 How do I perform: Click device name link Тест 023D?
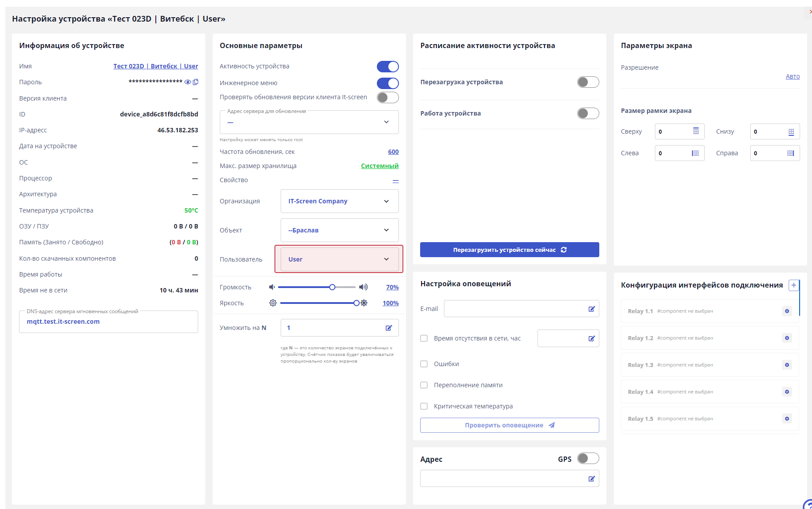(156, 66)
